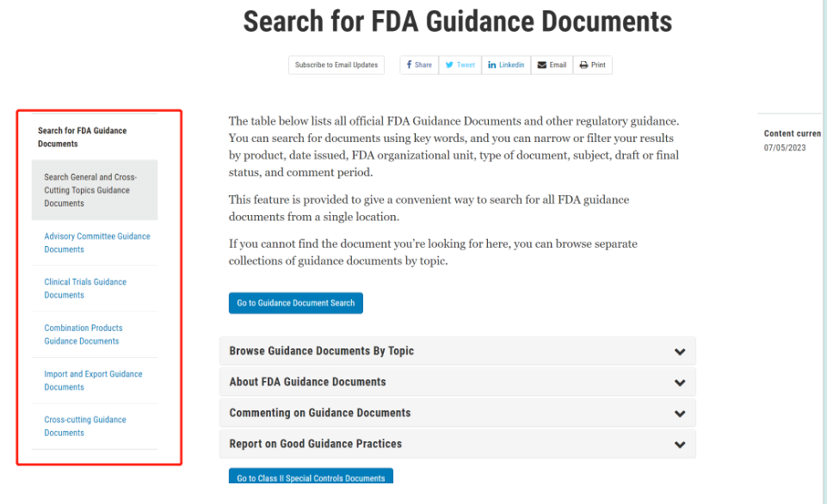827x504 pixels.
Task: Click the Facebook Share icon
Action: tap(409, 65)
